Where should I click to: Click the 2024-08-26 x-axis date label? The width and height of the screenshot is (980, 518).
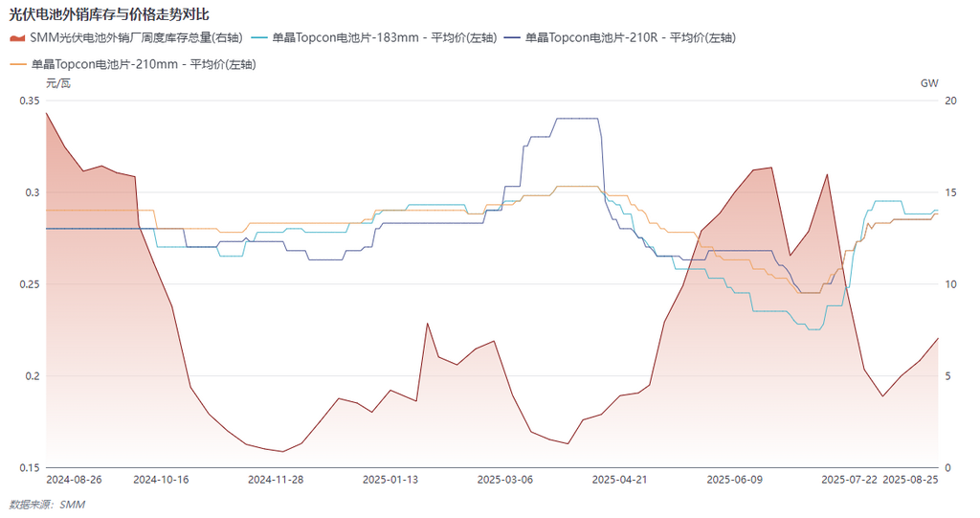[74, 479]
